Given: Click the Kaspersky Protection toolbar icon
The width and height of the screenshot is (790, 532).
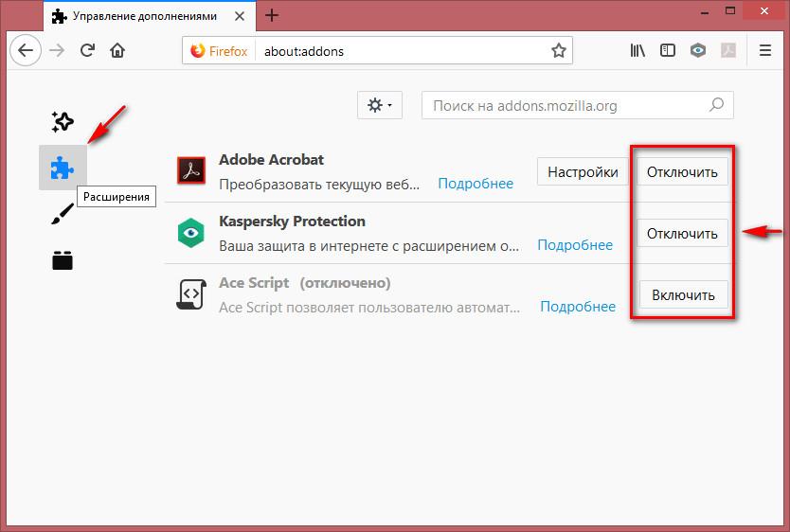Looking at the screenshot, I should pyautogui.click(x=698, y=50).
